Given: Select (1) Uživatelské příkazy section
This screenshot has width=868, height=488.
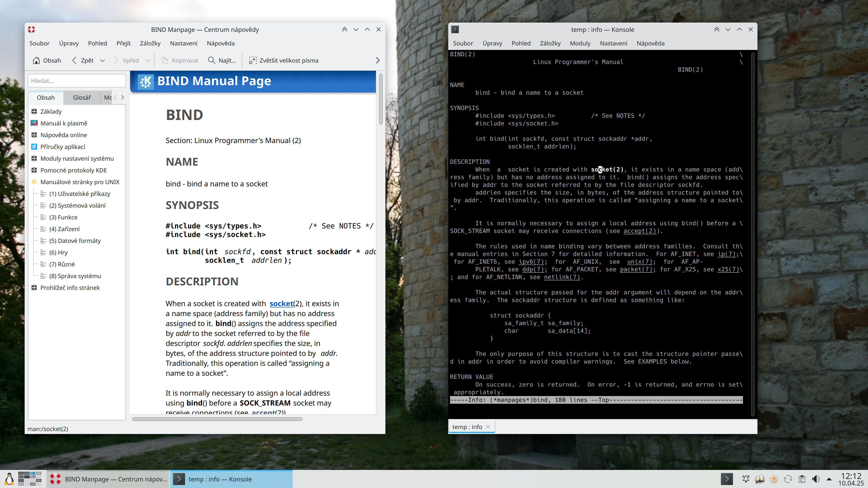Looking at the screenshot, I should 80,194.
